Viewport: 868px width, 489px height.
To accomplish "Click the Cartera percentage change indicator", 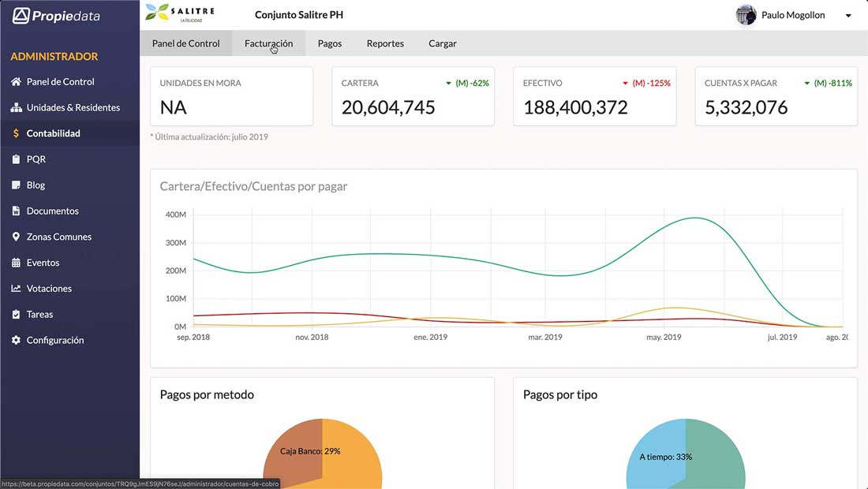I will click(x=467, y=84).
